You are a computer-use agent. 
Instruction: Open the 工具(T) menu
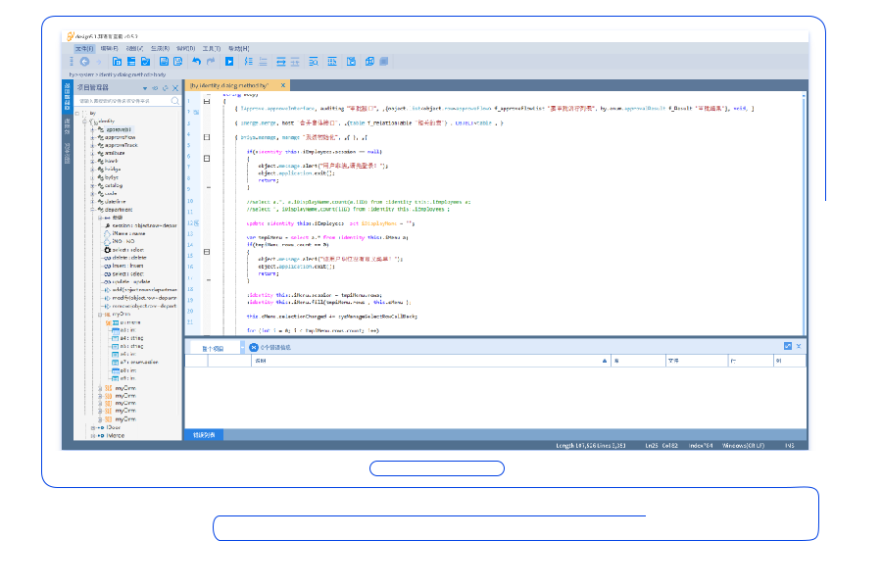point(212,48)
